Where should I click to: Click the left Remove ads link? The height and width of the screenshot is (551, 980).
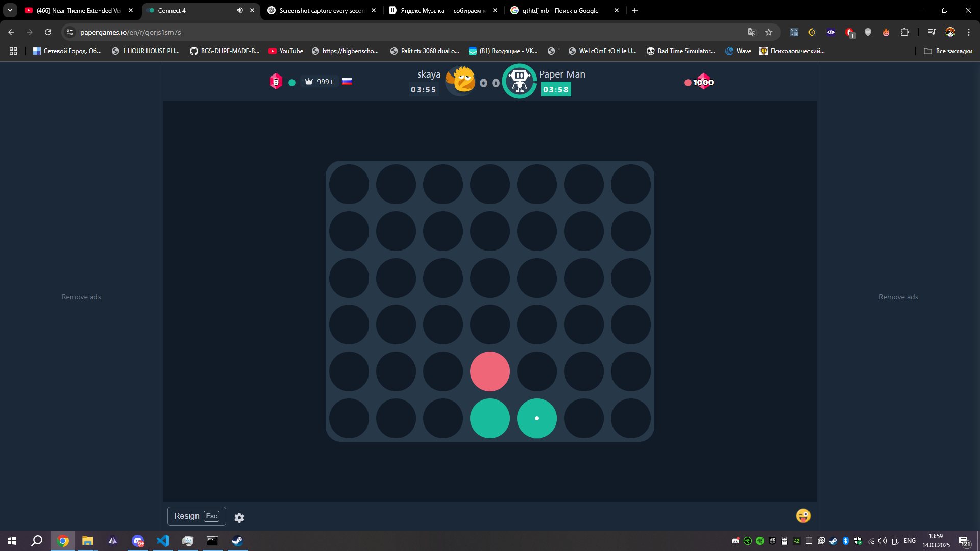click(81, 297)
